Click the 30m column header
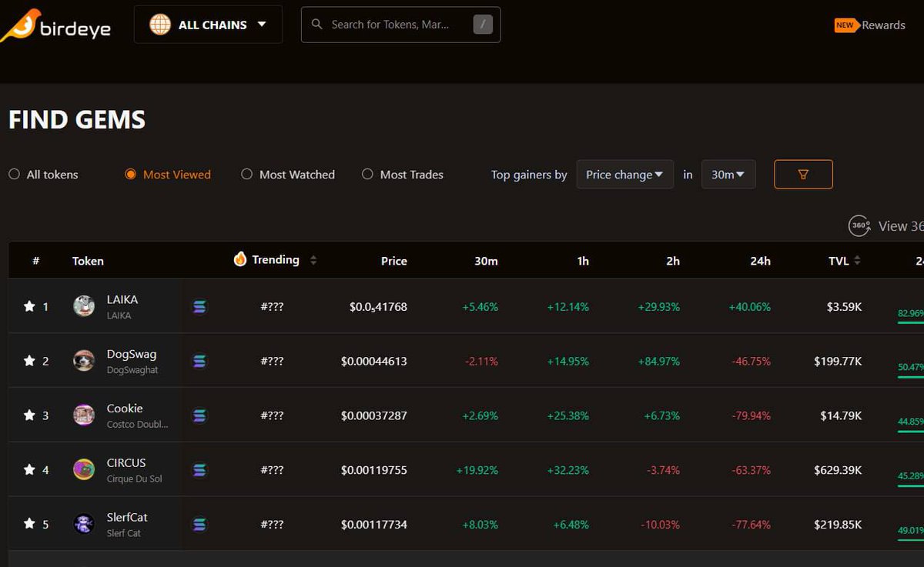 [x=486, y=261]
